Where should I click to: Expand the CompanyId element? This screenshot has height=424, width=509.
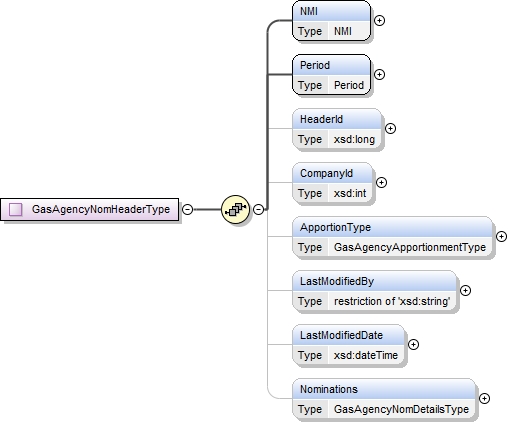(x=381, y=183)
